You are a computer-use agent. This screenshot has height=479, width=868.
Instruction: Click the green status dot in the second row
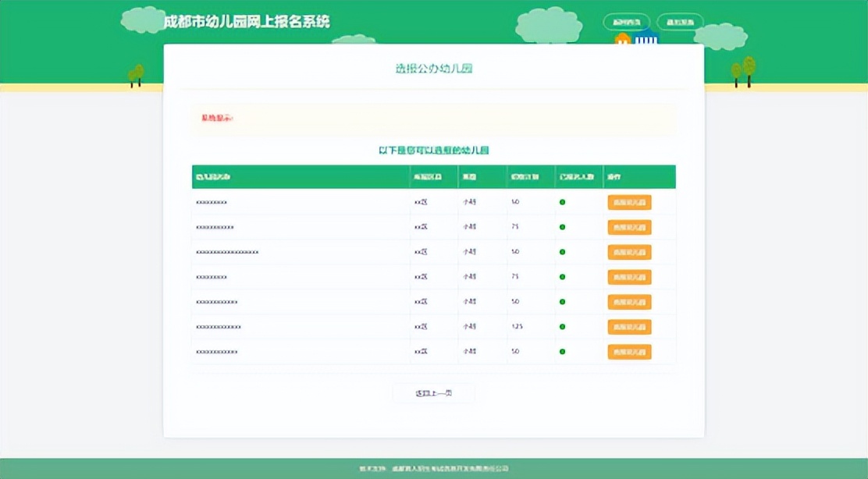564,227
